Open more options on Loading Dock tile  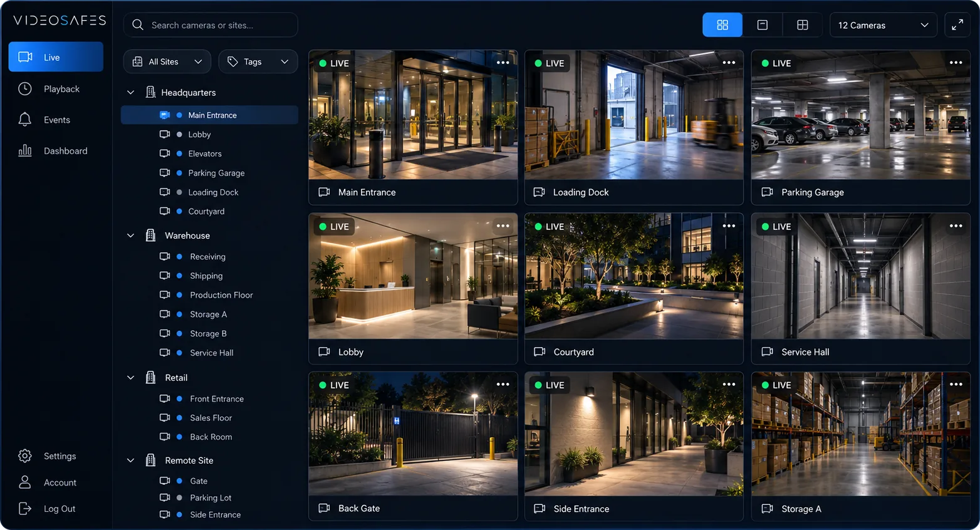coord(729,63)
